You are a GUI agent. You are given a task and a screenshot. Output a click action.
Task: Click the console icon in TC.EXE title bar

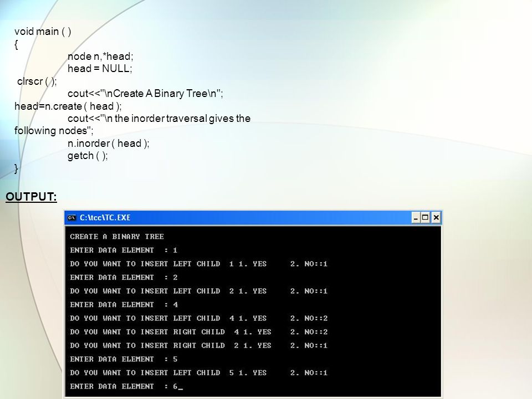(x=71, y=218)
